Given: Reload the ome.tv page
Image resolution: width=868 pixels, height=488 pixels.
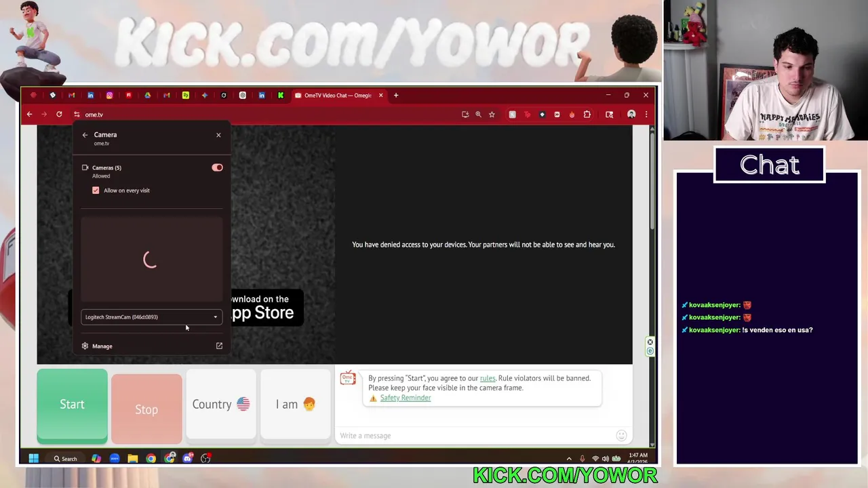Looking at the screenshot, I should point(59,115).
